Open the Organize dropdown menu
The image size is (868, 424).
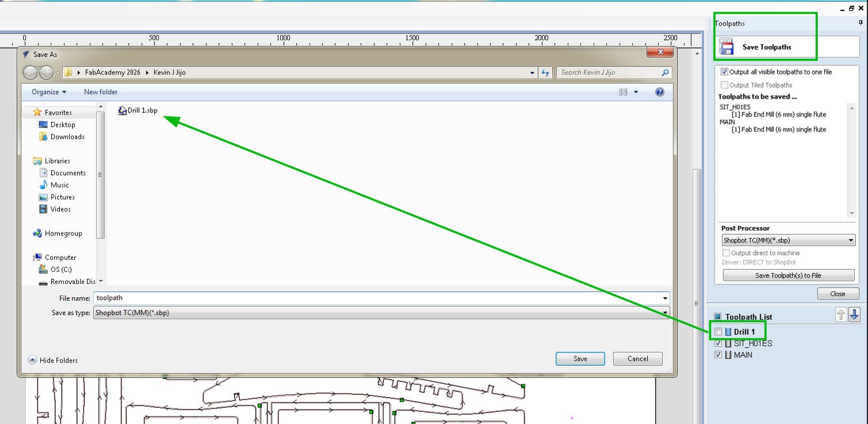tap(49, 92)
